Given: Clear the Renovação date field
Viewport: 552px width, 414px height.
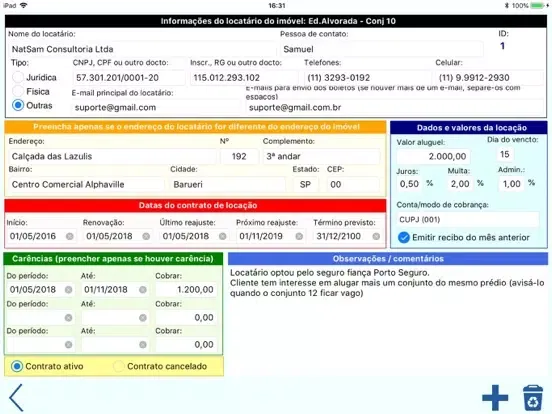Looking at the screenshot, I should click(146, 236).
